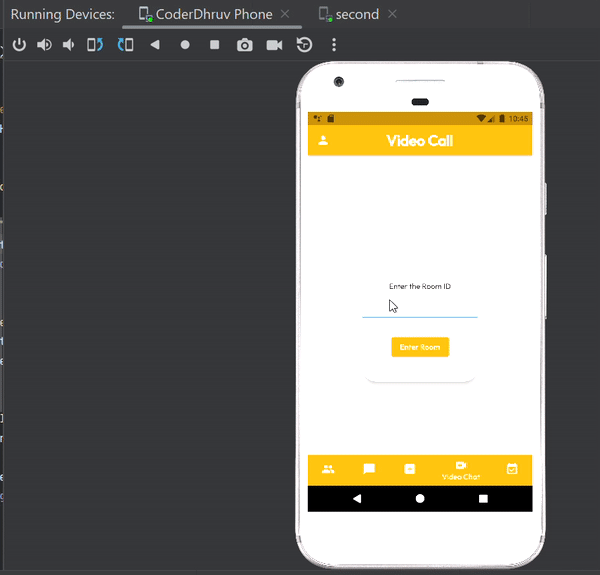Screen dimensions: 600x575
Task: Click the Running Devices label
Action: [62, 14]
